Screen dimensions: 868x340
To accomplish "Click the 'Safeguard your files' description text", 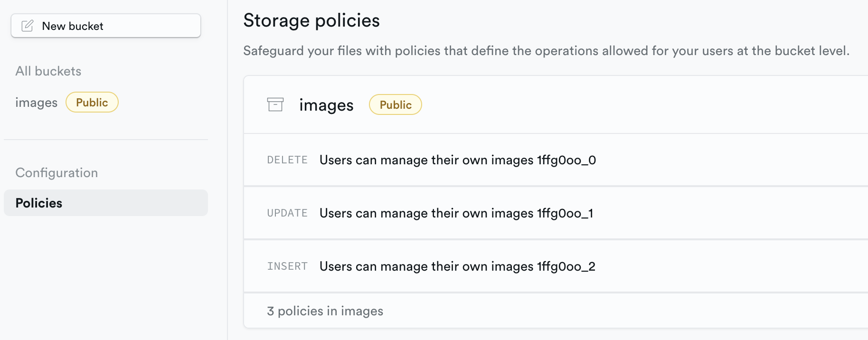I will [x=547, y=51].
